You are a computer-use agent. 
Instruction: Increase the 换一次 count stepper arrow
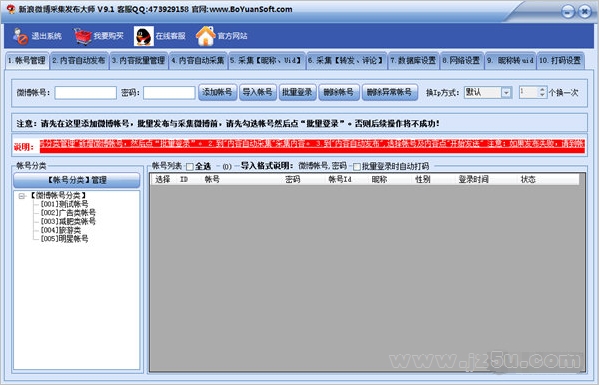click(x=542, y=90)
